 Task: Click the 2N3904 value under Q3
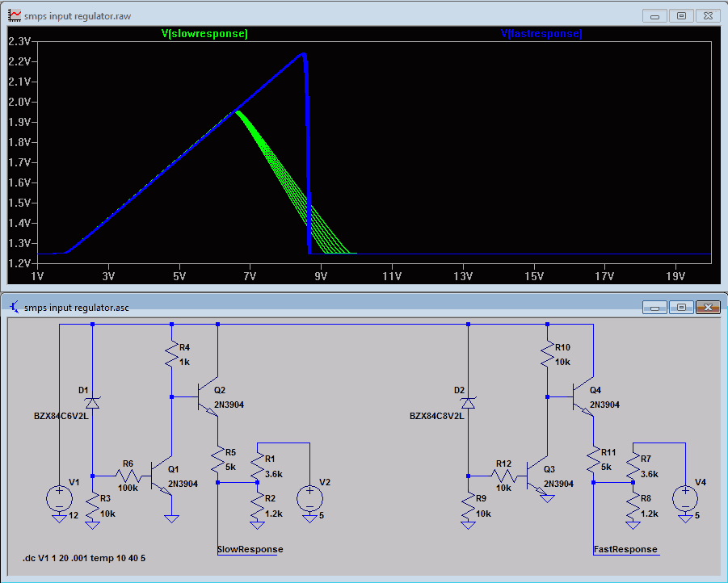558,484
